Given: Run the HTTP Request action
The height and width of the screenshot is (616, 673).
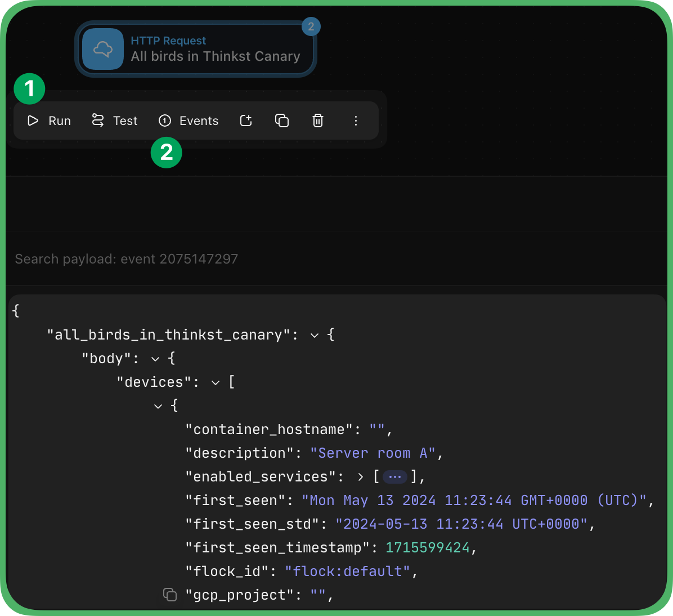Looking at the screenshot, I should point(50,120).
